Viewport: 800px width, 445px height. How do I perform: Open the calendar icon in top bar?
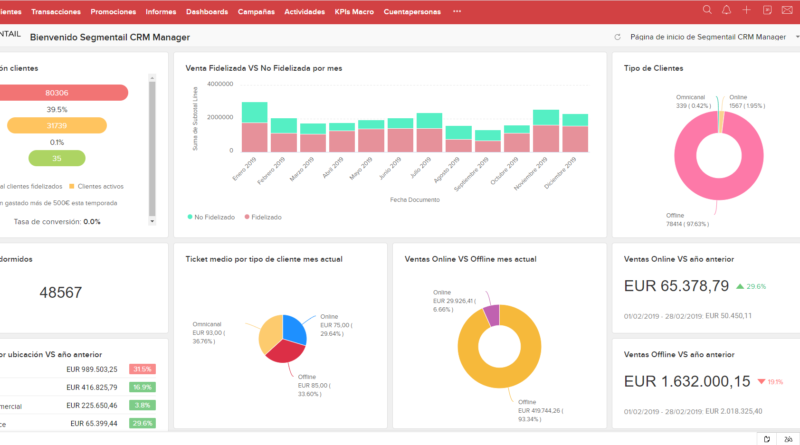click(x=766, y=10)
